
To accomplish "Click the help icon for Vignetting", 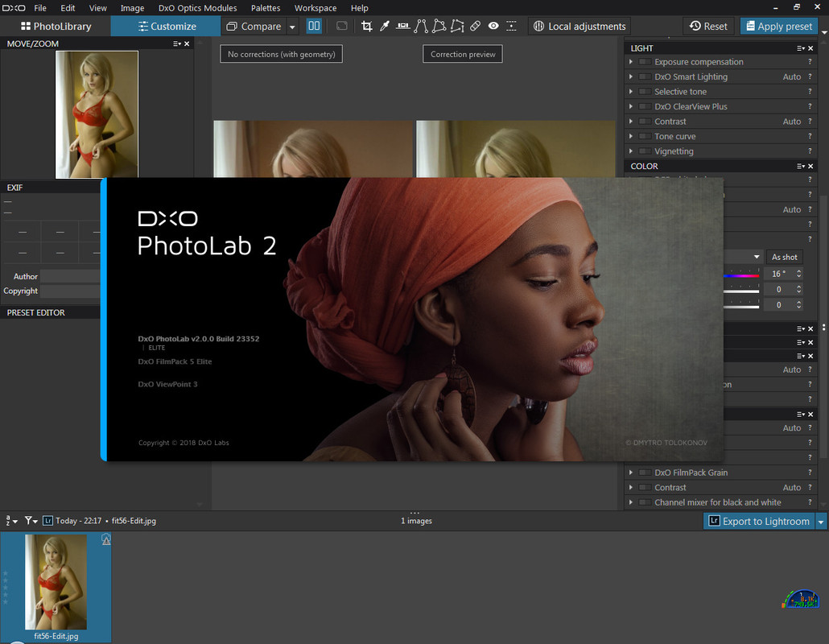I will [x=810, y=151].
